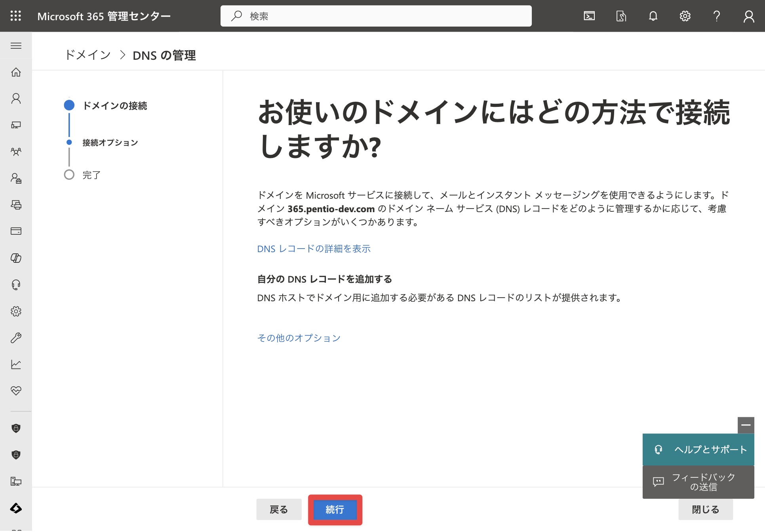Screen dimensions: 765x532
Task: Open Setup wrench icon in sidebar
Action: click(x=16, y=338)
